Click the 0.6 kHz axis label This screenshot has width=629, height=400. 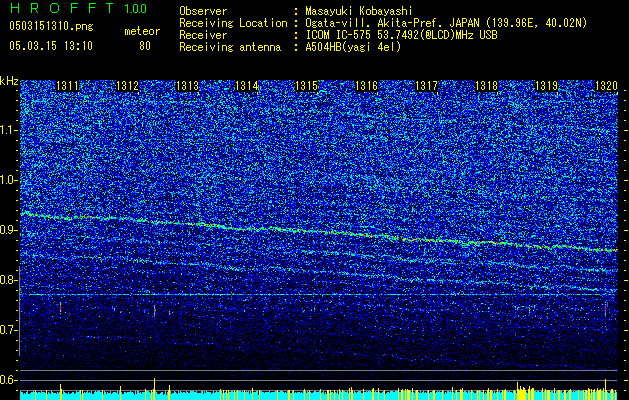(x=9, y=380)
